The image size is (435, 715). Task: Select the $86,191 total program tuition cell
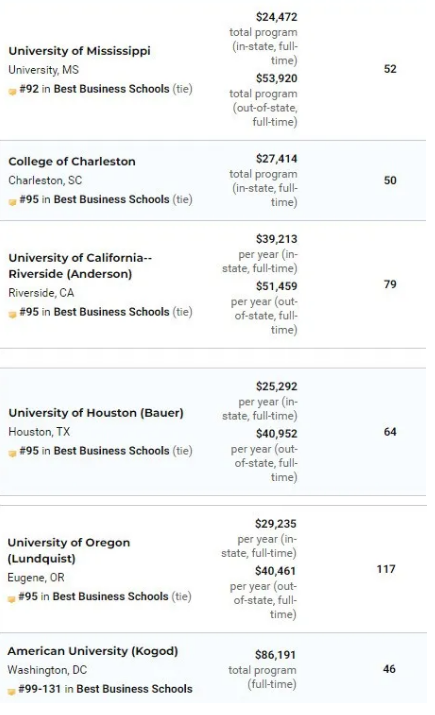click(x=263, y=669)
